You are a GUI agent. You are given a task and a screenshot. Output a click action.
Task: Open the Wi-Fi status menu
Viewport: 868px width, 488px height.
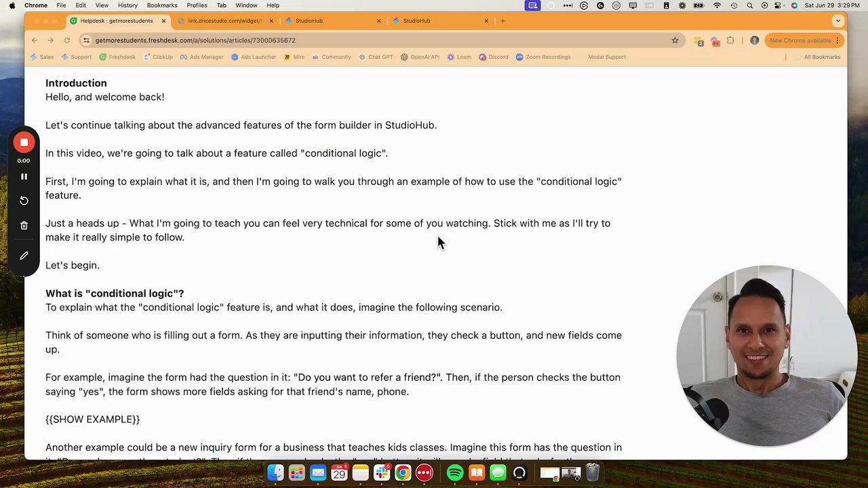click(x=717, y=5)
